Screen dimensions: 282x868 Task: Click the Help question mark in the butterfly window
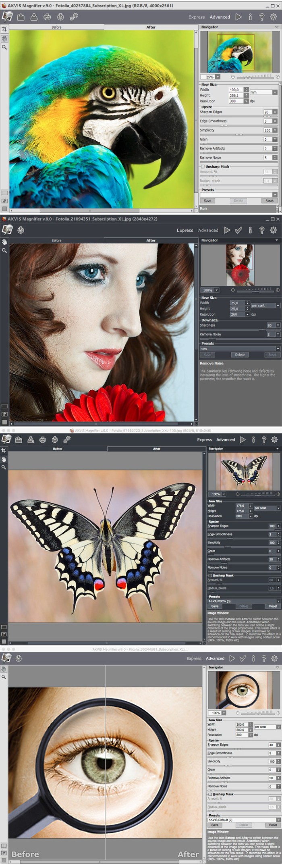pyautogui.click(x=264, y=439)
